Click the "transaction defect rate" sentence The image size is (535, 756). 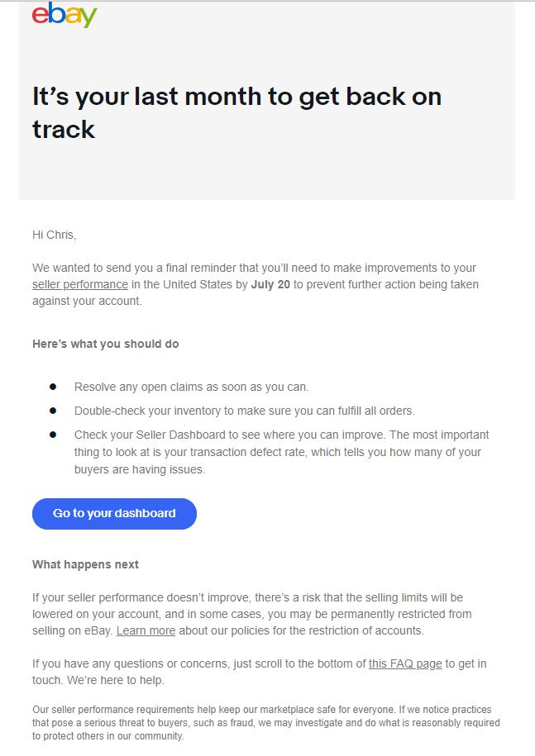click(x=277, y=452)
